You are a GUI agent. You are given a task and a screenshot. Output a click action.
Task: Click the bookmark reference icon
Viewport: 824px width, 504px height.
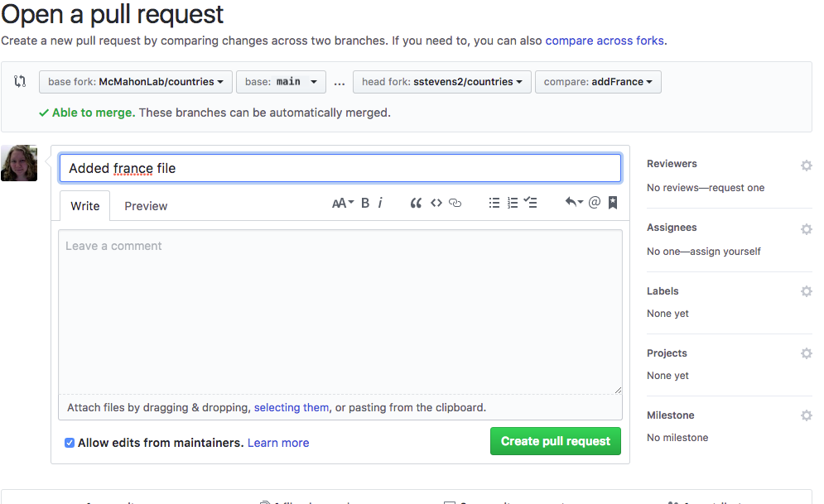[613, 203]
